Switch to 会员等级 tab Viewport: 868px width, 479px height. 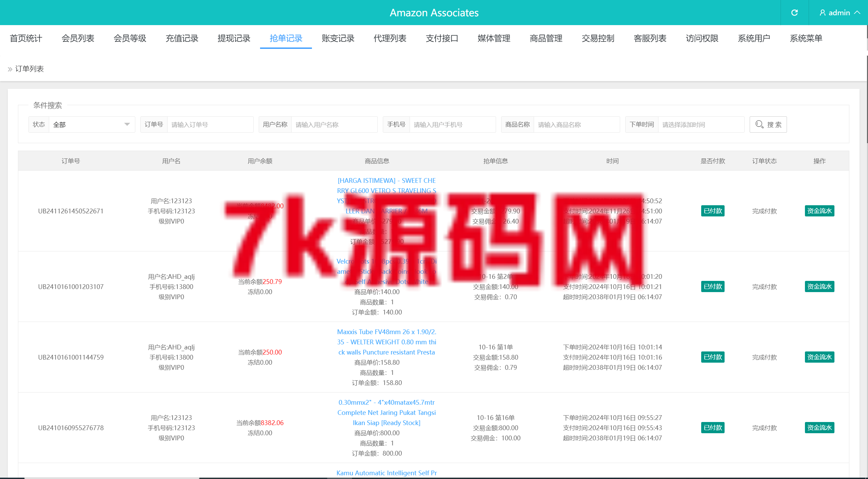(130, 38)
